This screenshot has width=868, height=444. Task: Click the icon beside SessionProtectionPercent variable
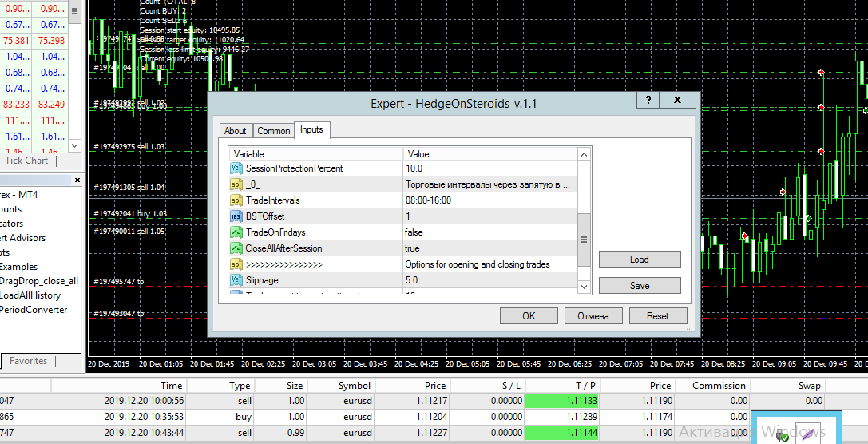click(236, 168)
